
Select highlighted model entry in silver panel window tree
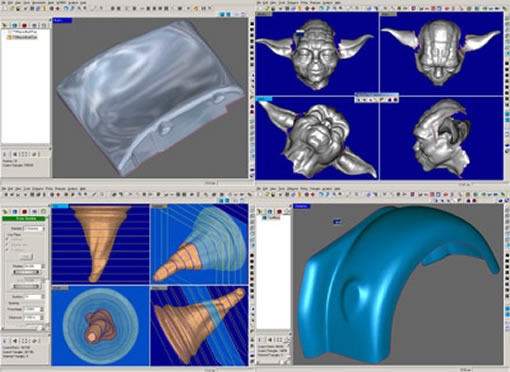22,37
